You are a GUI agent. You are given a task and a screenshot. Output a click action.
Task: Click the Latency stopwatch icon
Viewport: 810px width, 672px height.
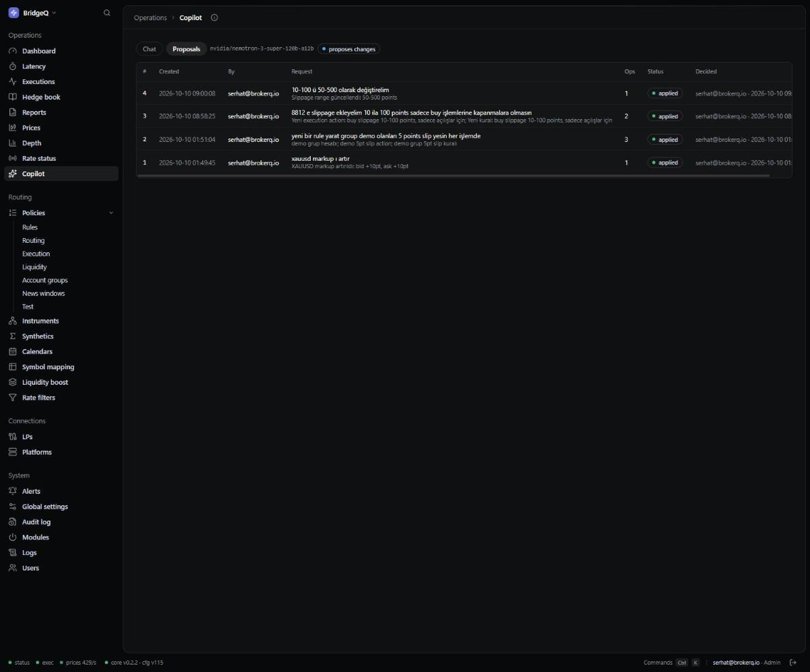pyautogui.click(x=13, y=67)
